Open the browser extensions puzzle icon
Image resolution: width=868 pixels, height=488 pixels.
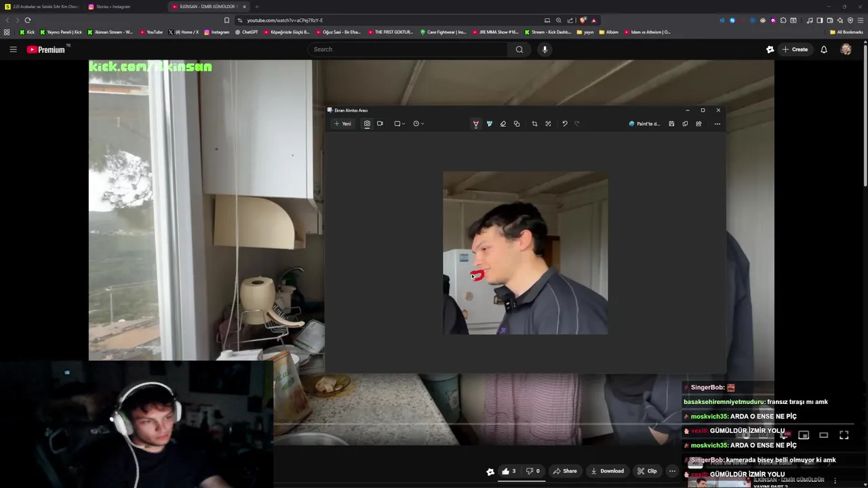point(783,20)
